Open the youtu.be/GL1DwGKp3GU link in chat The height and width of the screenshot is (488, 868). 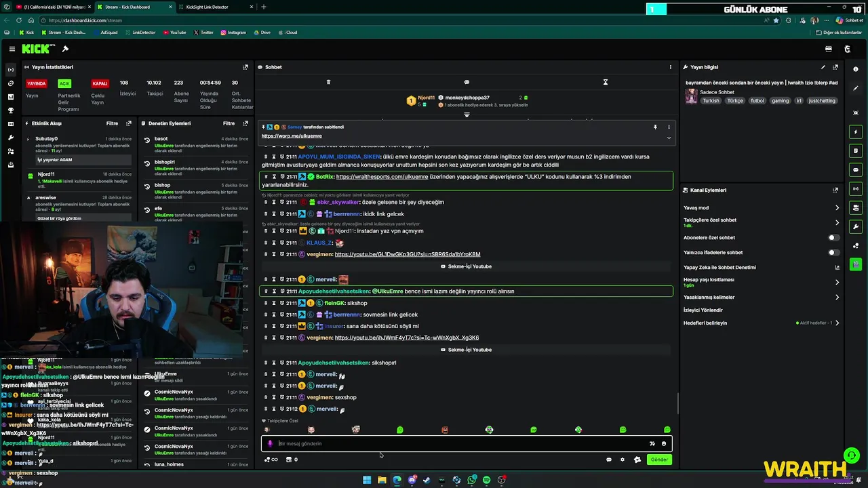click(x=408, y=255)
